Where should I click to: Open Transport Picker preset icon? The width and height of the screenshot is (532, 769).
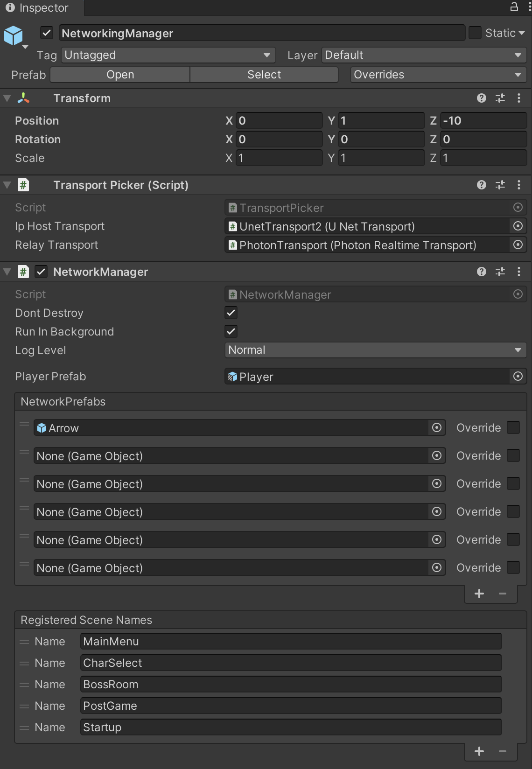(x=500, y=185)
